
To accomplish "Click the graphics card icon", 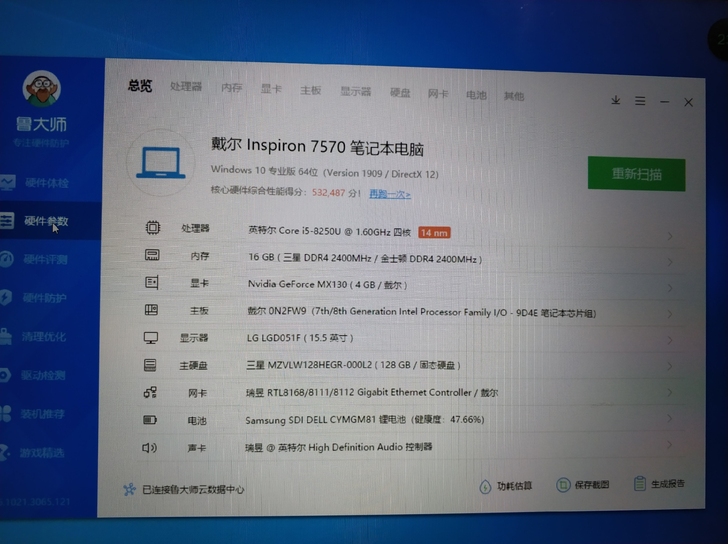I will 152,282.
